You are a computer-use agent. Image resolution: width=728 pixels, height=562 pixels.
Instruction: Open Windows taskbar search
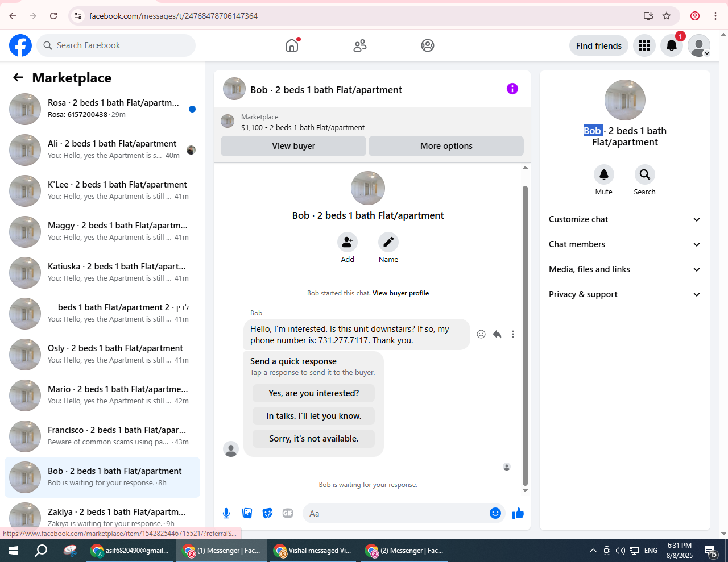click(x=41, y=551)
